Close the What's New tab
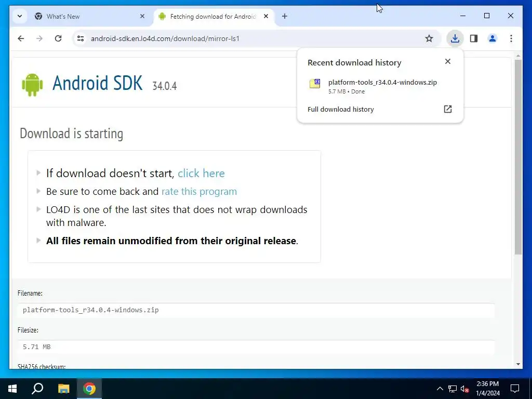The image size is (532, 399). pyautogui.click(x=142, y=16)
